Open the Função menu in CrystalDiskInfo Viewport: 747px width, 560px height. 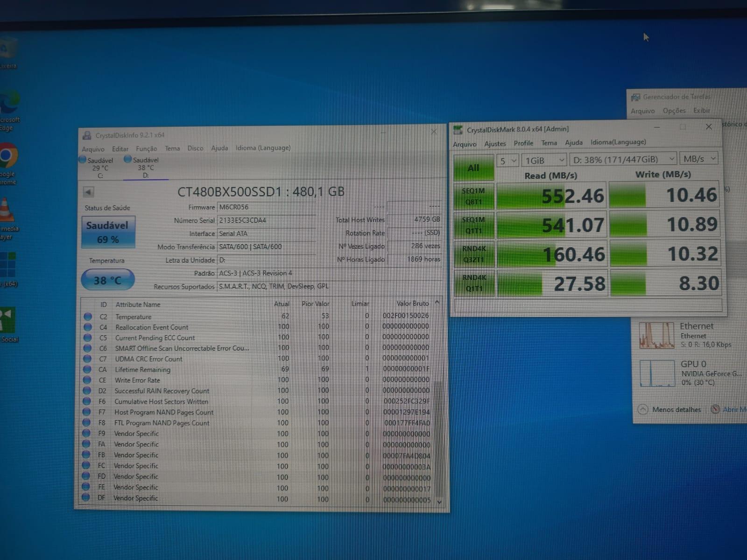[x=146, y=149]
